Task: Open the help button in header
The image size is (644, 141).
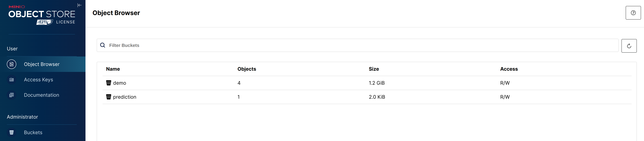Action: click(x=633, y=13)
